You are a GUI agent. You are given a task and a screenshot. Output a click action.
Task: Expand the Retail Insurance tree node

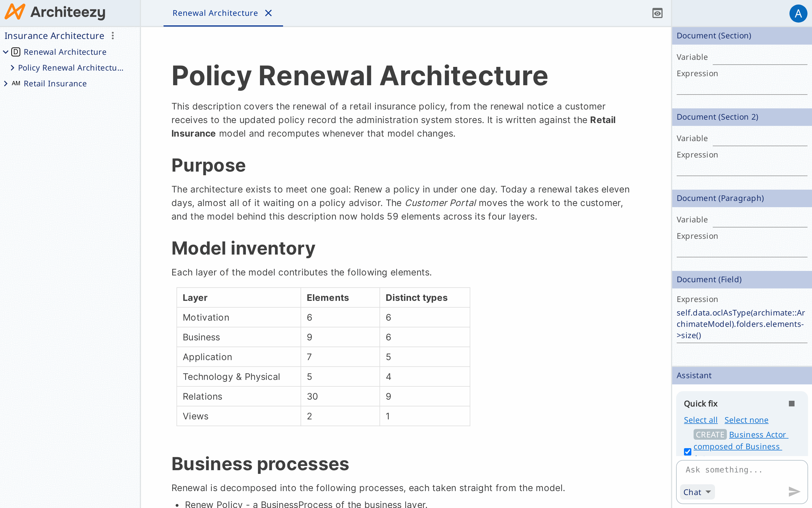tap(6, 84)
